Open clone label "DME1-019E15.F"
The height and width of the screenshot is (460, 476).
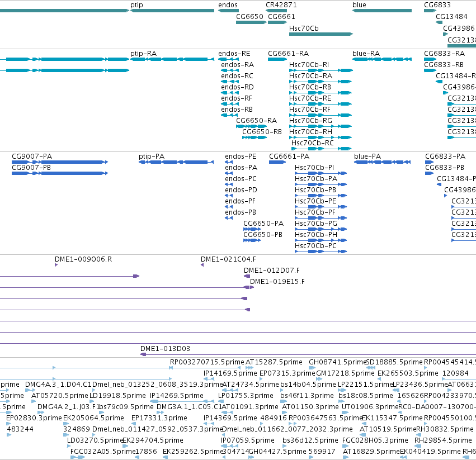pyautogui.click(x=277, y=282)
